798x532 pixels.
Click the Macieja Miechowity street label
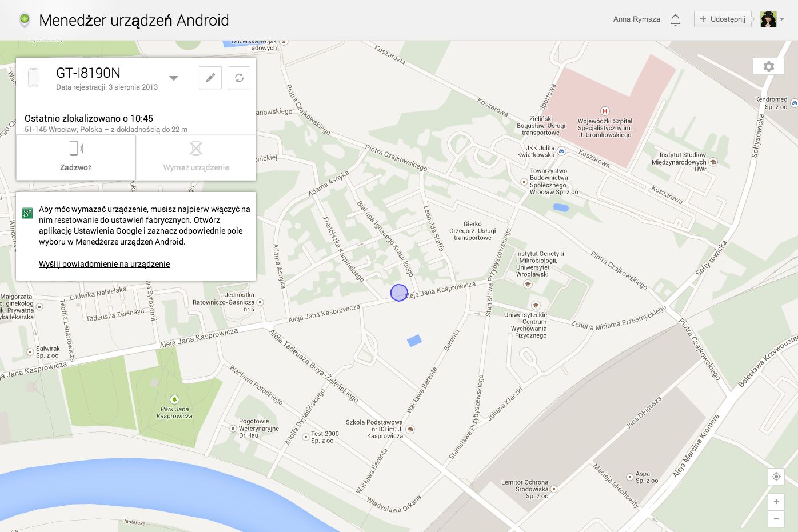(616, 485)
